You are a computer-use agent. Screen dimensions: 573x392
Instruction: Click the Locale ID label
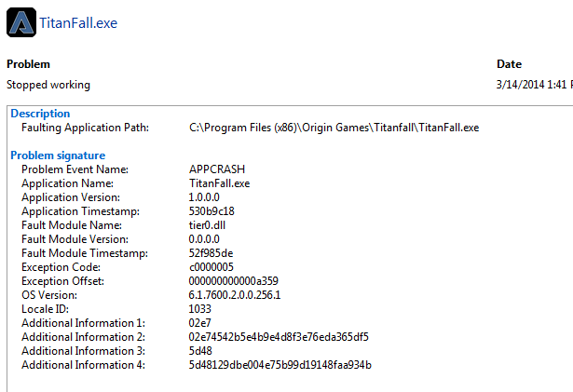(45, 309)
